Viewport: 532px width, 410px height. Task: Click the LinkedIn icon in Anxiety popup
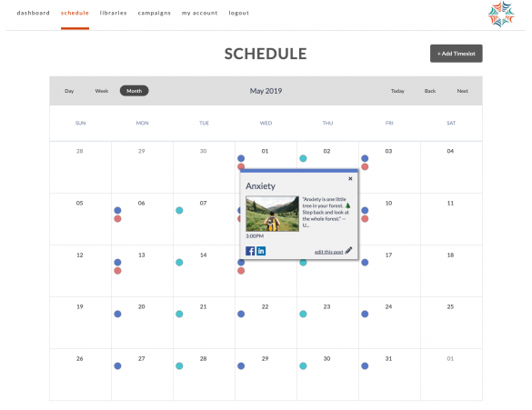(261, 251)
